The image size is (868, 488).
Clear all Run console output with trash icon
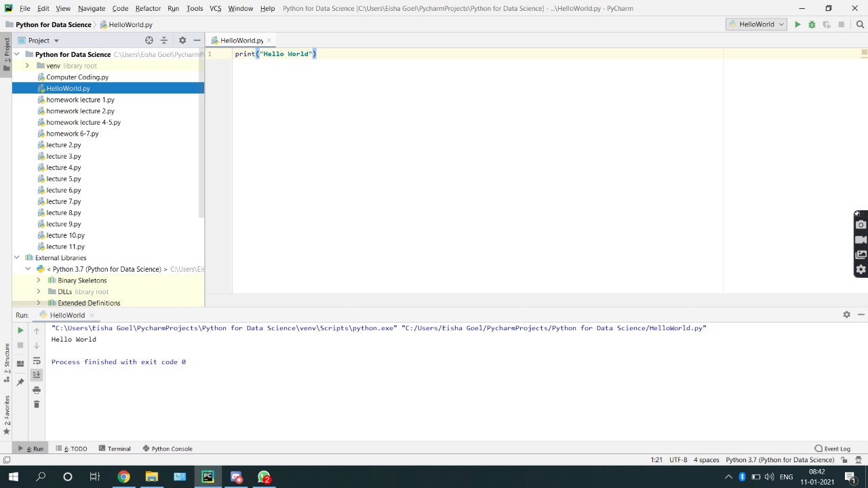coord(37,404)
